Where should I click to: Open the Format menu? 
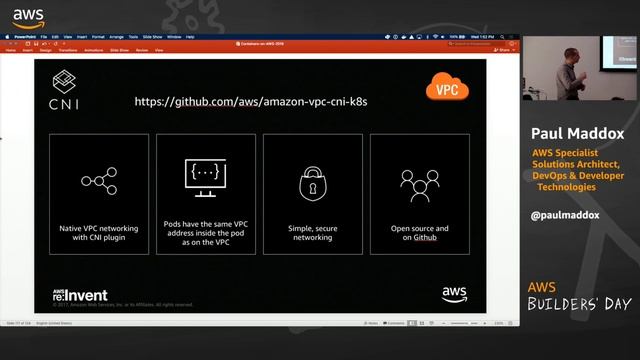click(x=98, y=37)
